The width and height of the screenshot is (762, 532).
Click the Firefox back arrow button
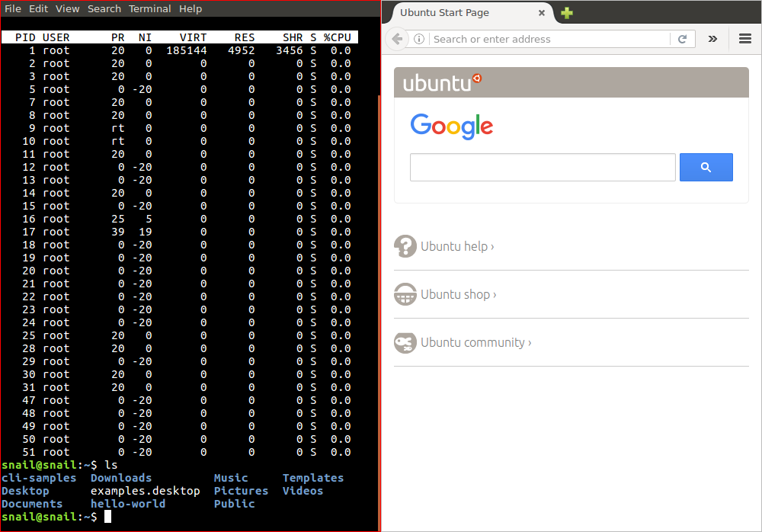click(396, 39)
